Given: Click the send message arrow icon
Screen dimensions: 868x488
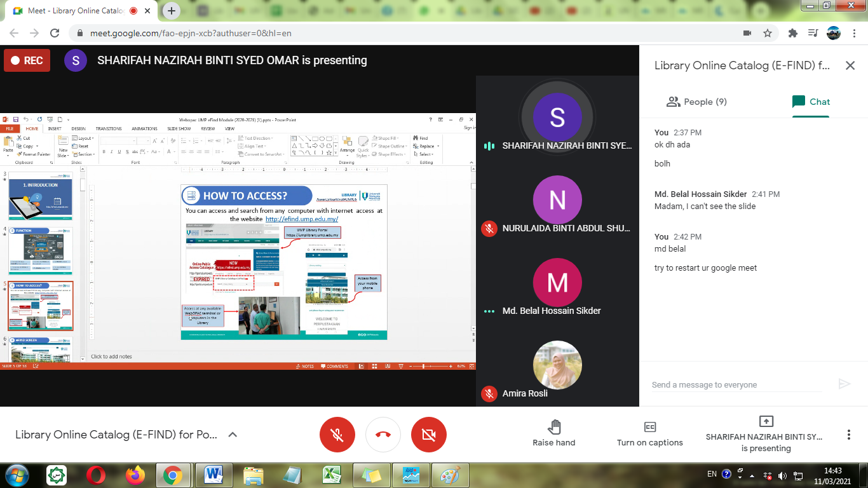Looking at the screenshot, I should coord(844,384).
